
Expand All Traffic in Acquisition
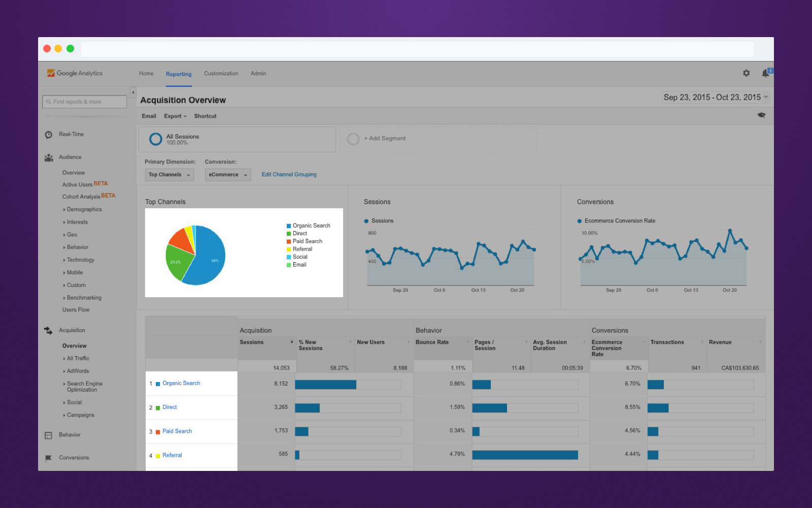[x=76, y=359]
